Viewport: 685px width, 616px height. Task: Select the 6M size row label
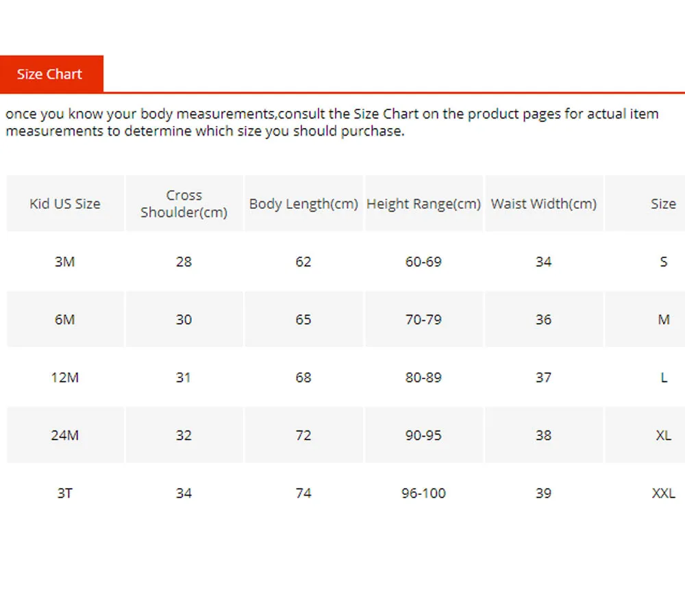click(x=65, y=320)
